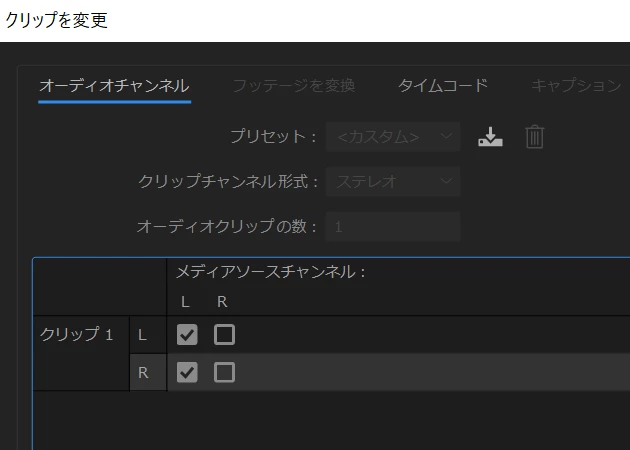Check source R for clip 1 R row
The width and height of the screenshot is (630, 450).
225,372
